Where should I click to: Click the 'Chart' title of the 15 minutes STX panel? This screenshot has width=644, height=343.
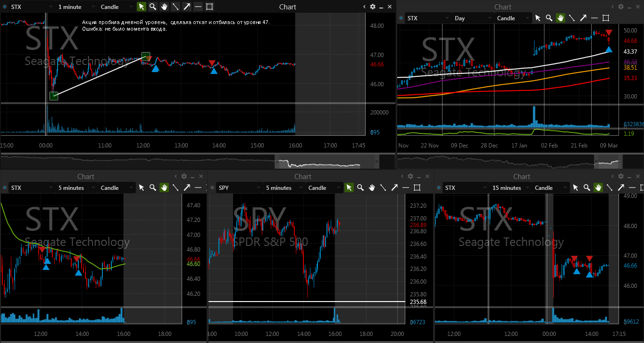pyautogui.click(x=522, y=176)
